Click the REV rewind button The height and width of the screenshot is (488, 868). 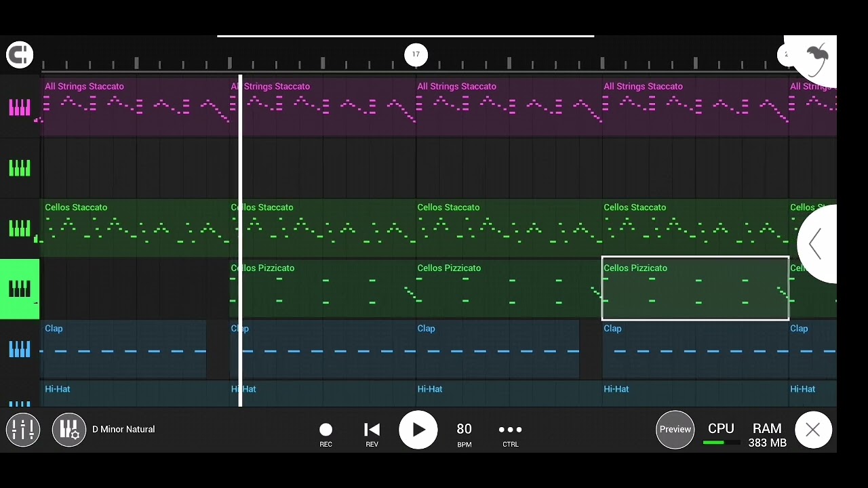[x=372, y=434]
